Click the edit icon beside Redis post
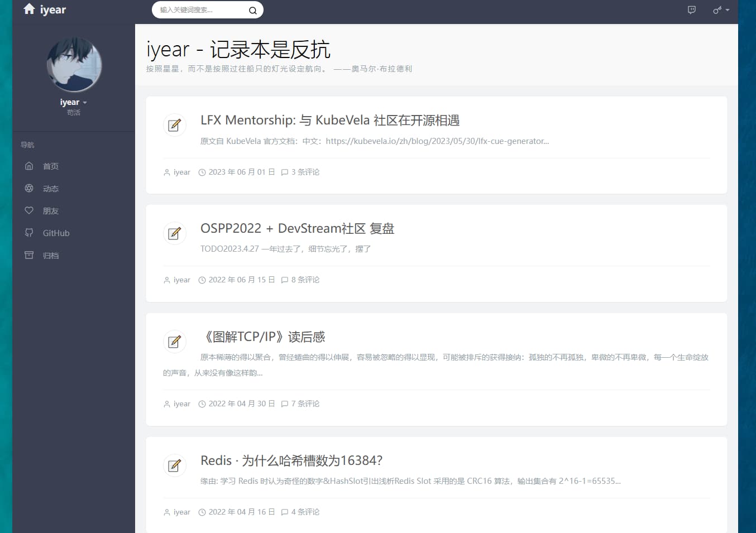The width and height of the screenshot is (756, 533). [174, 465]
